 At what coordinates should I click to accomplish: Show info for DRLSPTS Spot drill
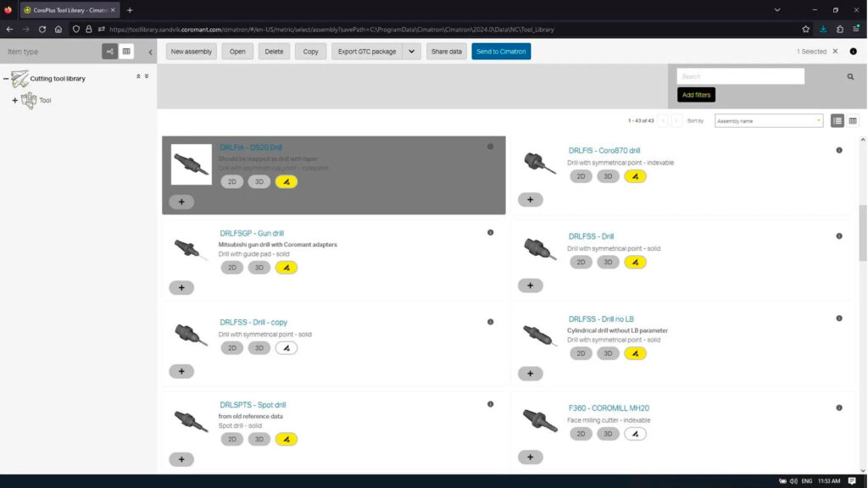(x=491, y=404)
